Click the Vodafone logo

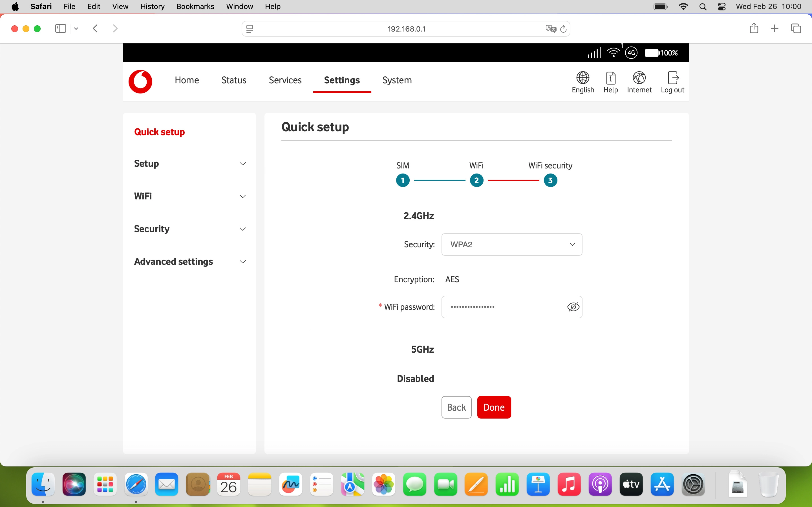(140, 81)
